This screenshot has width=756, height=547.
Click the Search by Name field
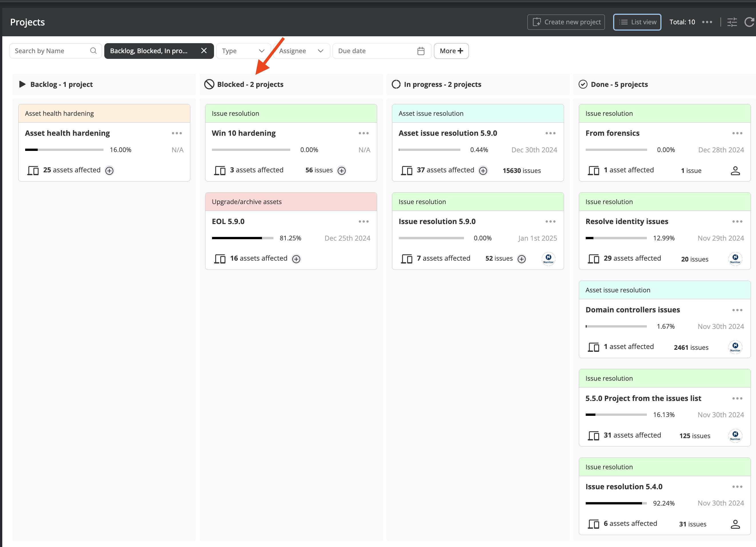pyautogui.click(x=50, y=51)
